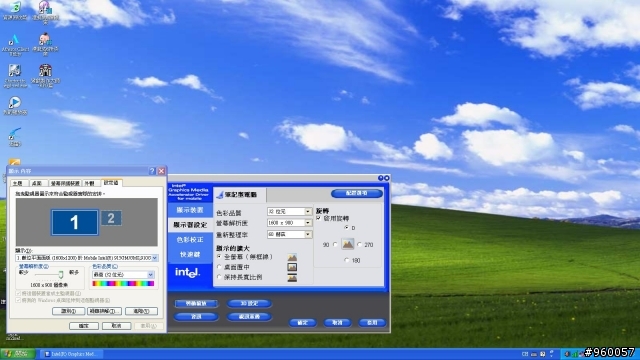Select the 270 degree rotation radio
This screenshot has height=360, width=640.
(359, 244)
